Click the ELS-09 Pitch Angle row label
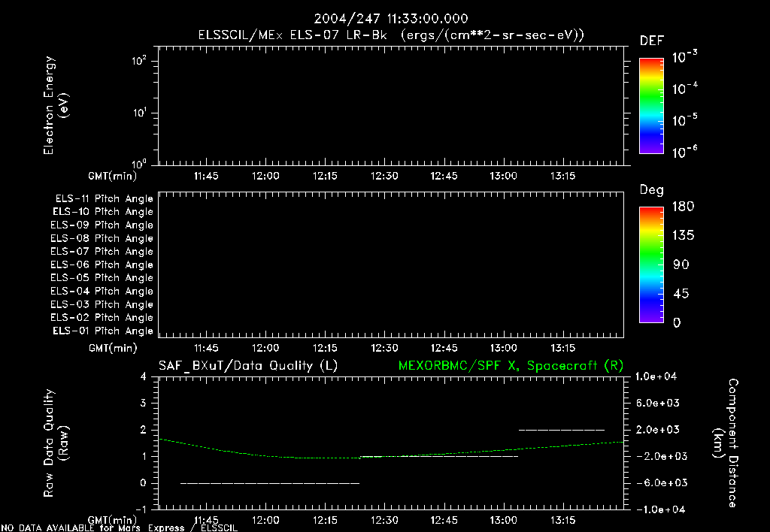770x532 pixels. pyautogui.click(x=102, y=225)
